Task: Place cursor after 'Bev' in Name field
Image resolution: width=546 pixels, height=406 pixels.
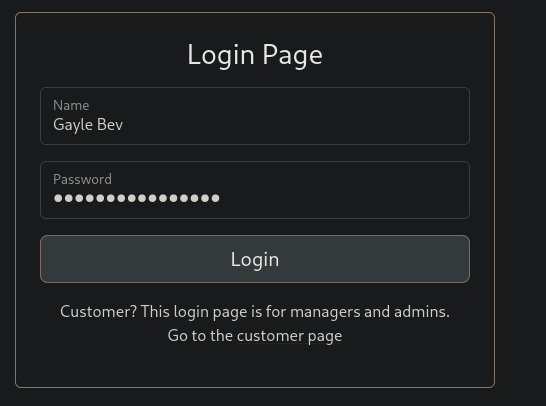Action: (x=124, y=125)
